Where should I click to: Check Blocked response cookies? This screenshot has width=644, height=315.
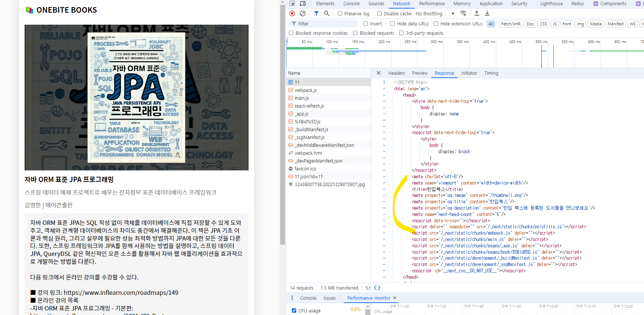point(291,33)
